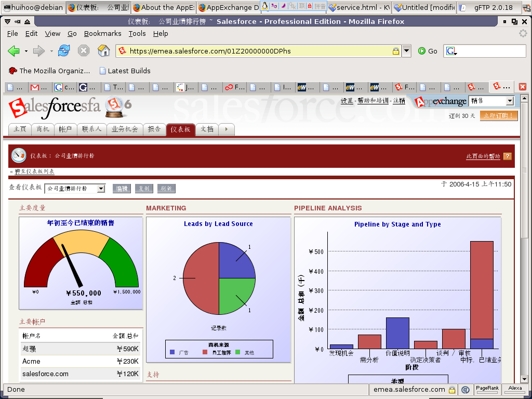
Task: Open the 文档 tab
Action: coord(207,129)
